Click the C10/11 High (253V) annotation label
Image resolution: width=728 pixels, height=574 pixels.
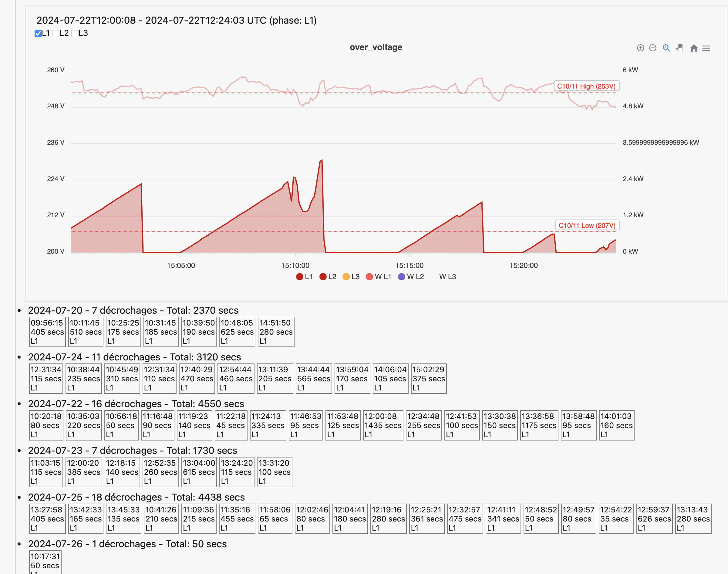586,86
